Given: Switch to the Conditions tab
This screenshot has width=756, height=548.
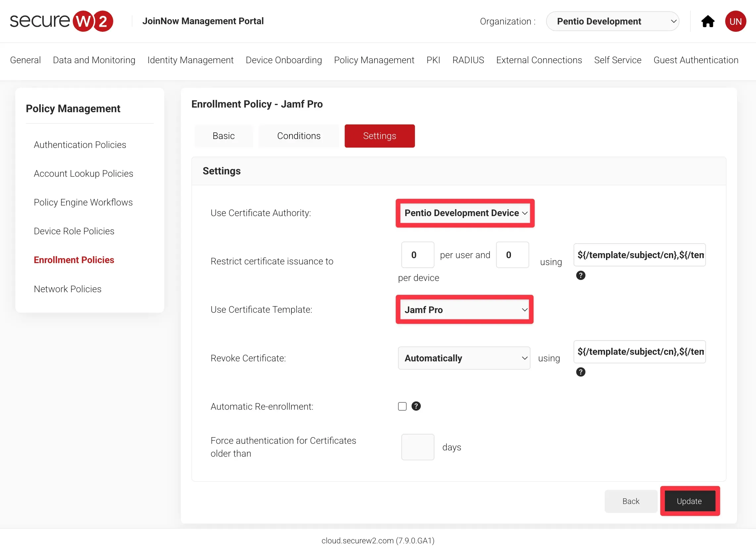Looking at the screenshot, I should pyautogui.click(x=298, y=136).
